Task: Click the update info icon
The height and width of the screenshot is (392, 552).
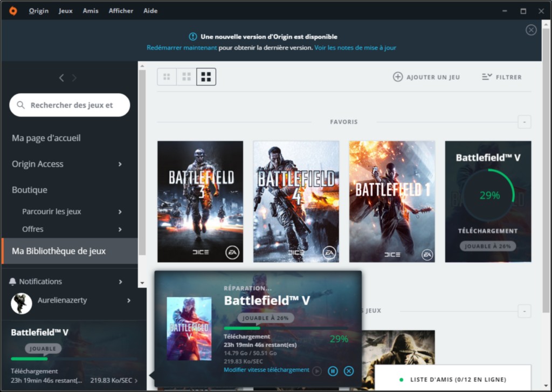Action: click(x=192, y=37)
